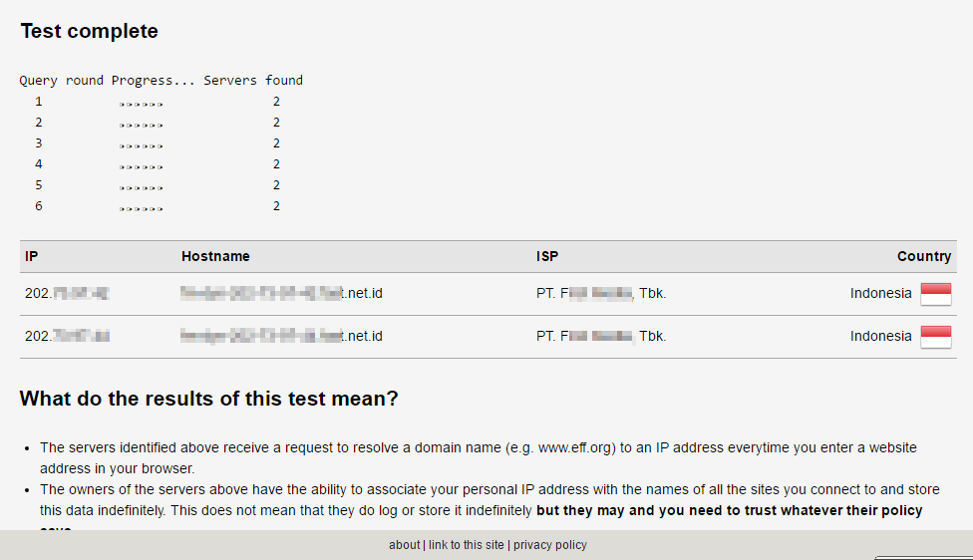Image resolution: width=973 pixels, height=560 pixels.
Task: Click the progress dots for query round 1
Action: [x=141, y=105]
